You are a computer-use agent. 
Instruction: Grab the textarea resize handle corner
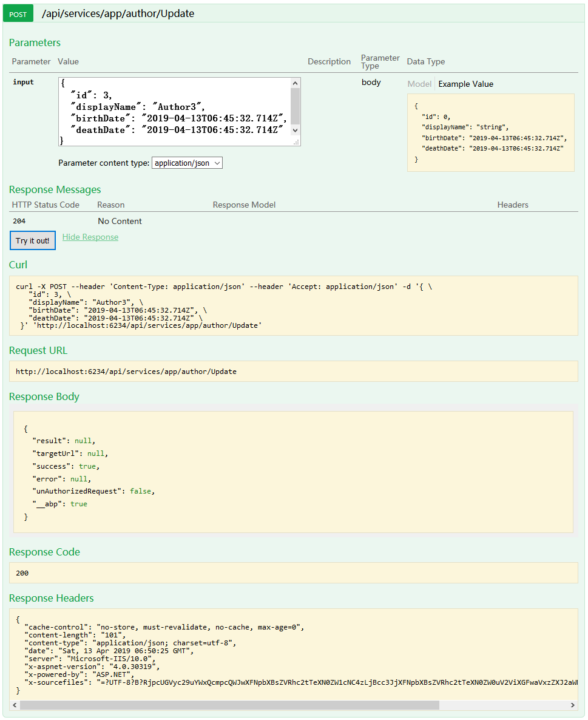point(297,142)
